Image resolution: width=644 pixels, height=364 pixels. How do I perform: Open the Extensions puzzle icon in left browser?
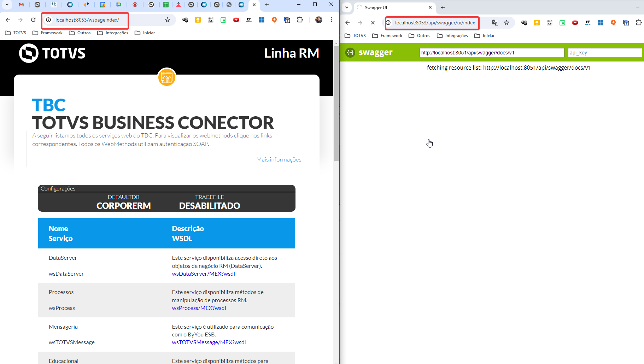pyautogui.click(x=300, y=20)
